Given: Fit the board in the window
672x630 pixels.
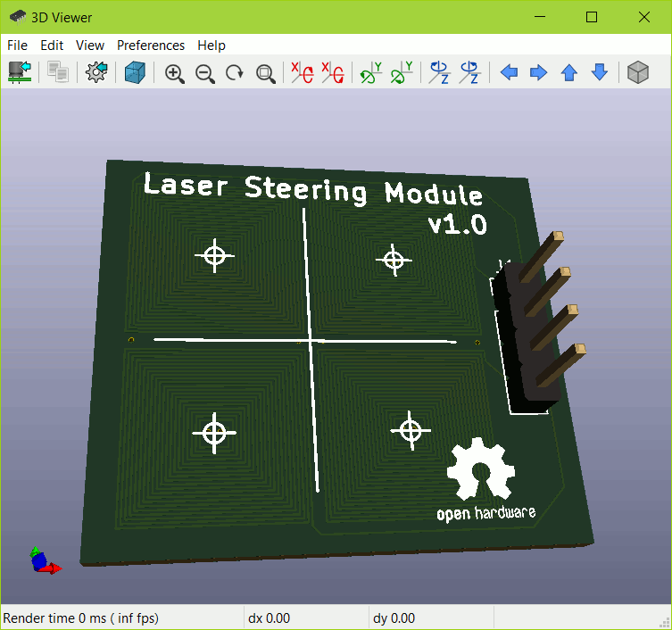Looking at the screenshot, I should click(x=265, y=73).
